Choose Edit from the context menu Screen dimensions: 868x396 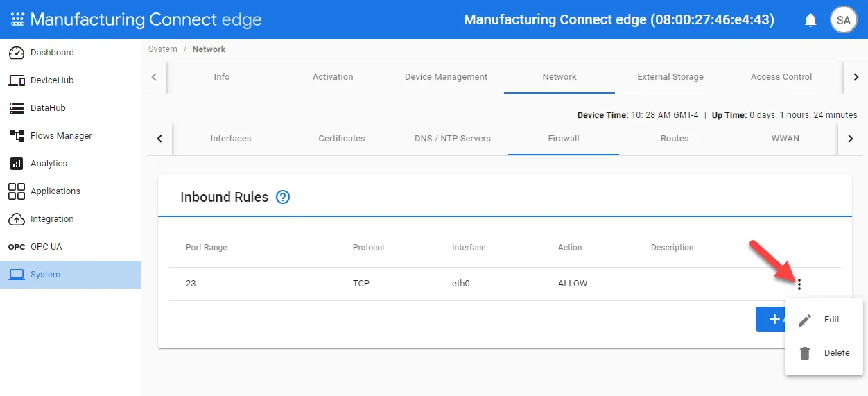824,320
